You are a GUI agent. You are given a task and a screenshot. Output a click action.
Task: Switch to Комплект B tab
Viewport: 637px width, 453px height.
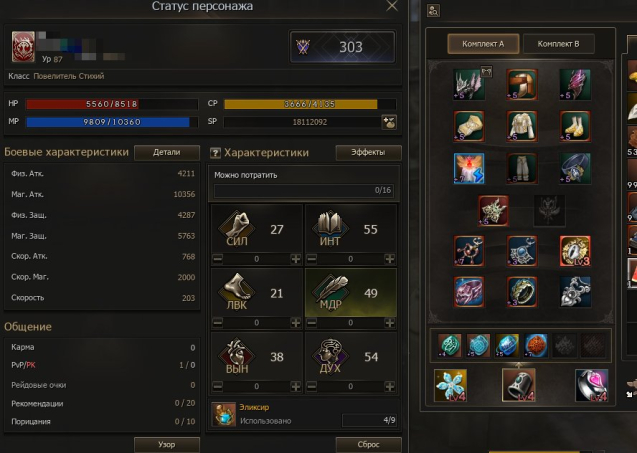(x=559, y=44)
